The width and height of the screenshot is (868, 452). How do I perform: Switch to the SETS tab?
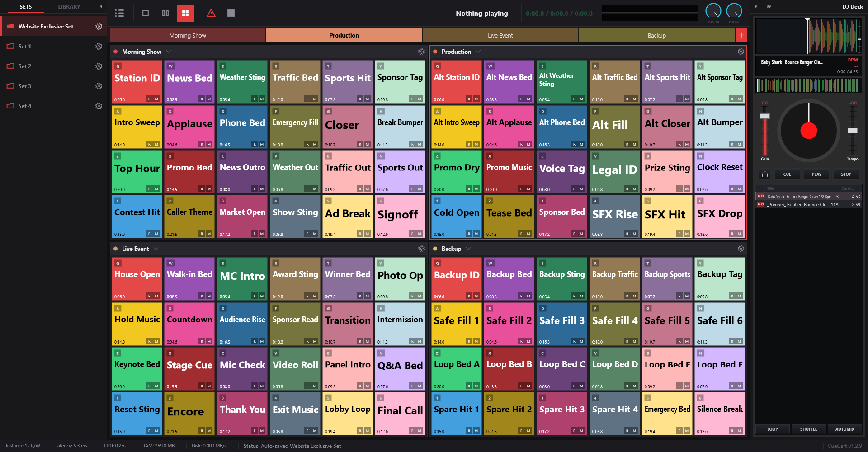(x=26, y=7)
